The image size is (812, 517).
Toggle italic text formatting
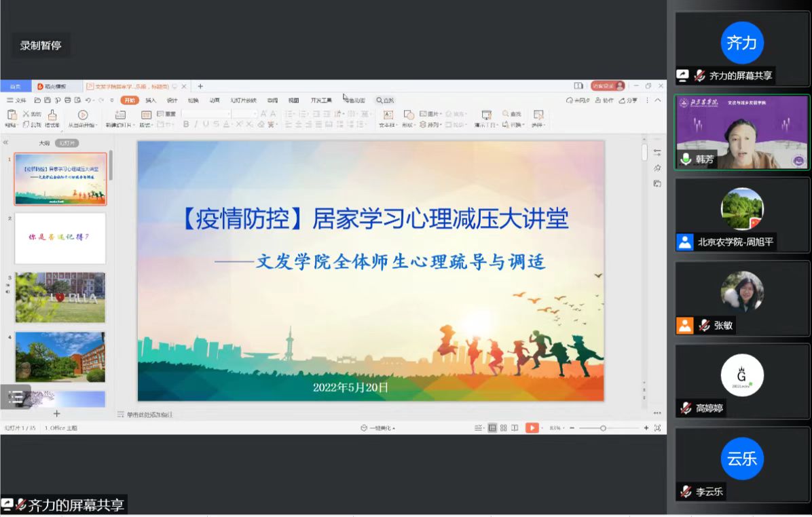[x=196, y=124]
